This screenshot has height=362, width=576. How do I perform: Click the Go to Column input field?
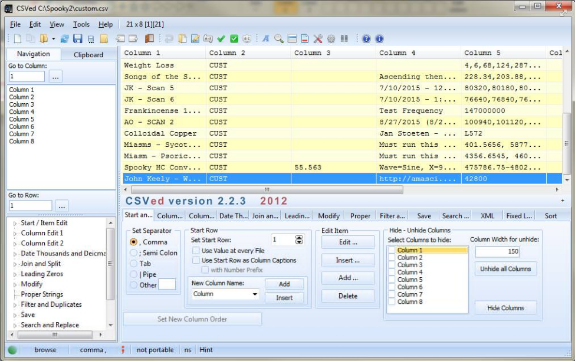[26, 77]
